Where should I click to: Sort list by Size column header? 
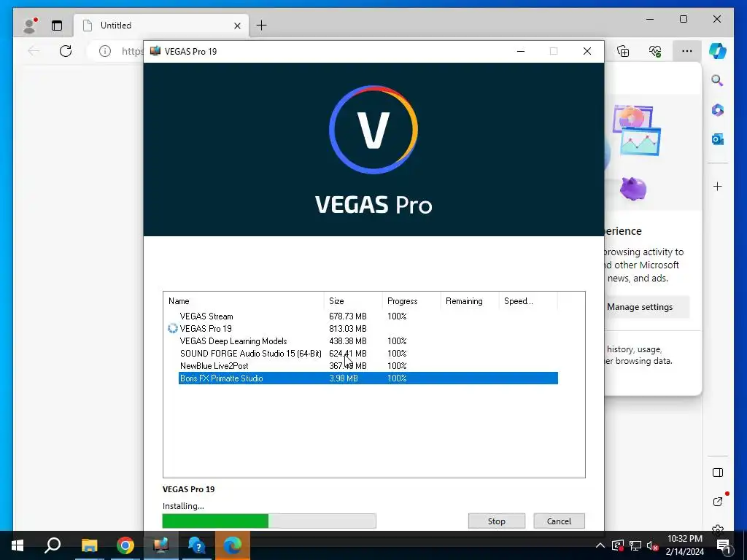click(x=352, y=301)
